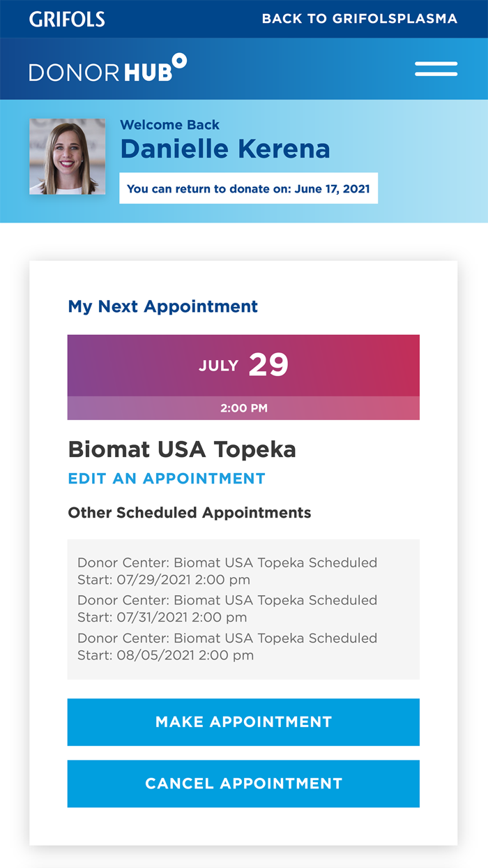The height and width of the screenshot is (868, 488).
Task: Select the 07/31/2021 scheduled appointment entry
Action: click(x=227, y=608)
